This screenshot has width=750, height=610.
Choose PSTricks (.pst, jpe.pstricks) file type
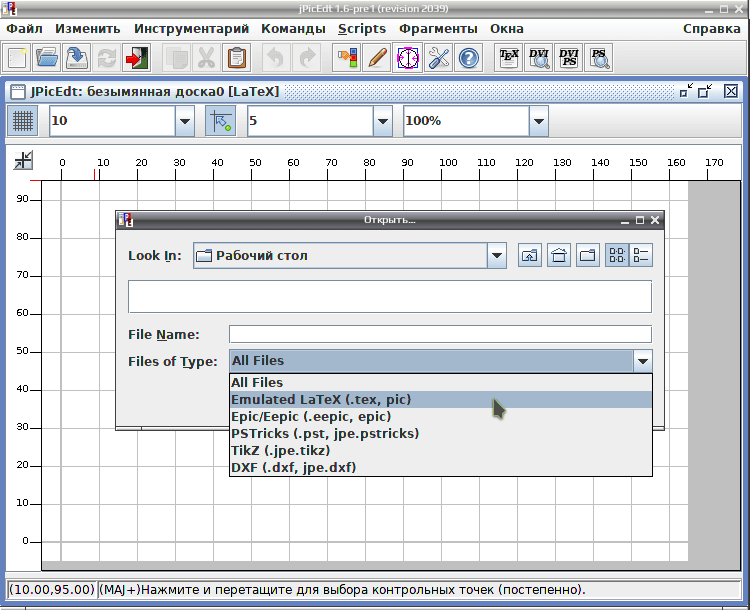[x=441, y=433]
